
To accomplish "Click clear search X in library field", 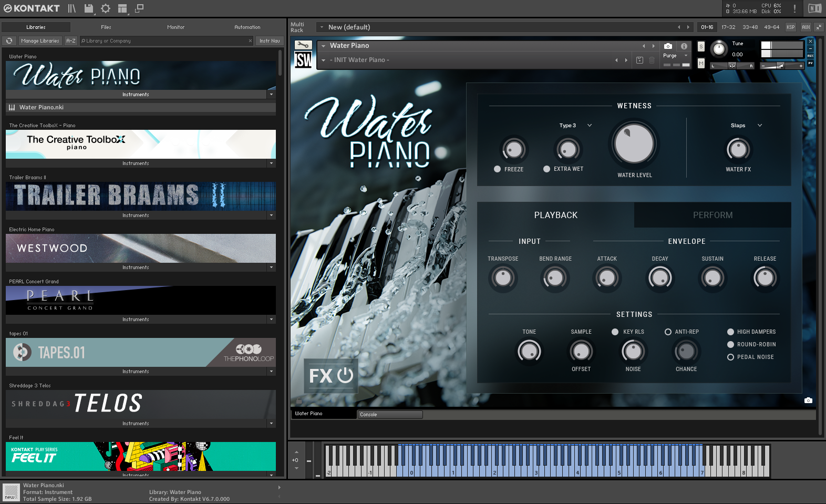I will (250, 40).
